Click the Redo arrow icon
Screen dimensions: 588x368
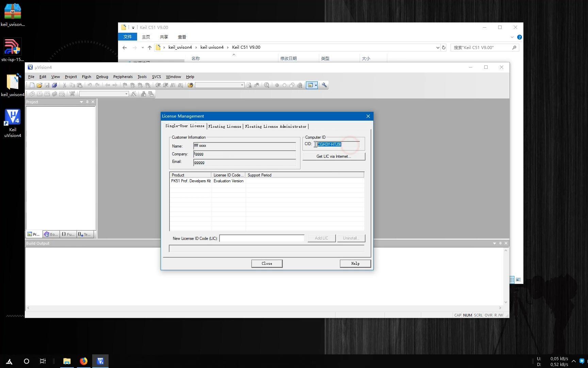click(97, 85)
